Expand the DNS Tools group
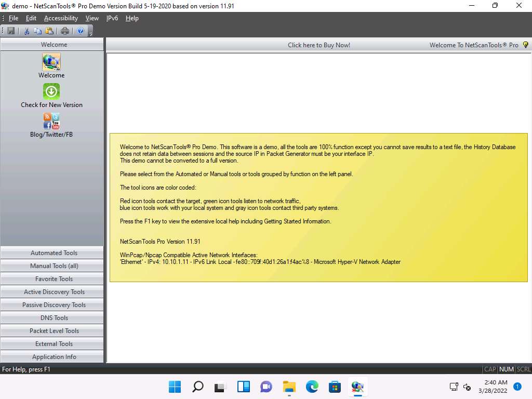Image resolution: width=532 pixels, height=399 pixels. tap(54, 318)
